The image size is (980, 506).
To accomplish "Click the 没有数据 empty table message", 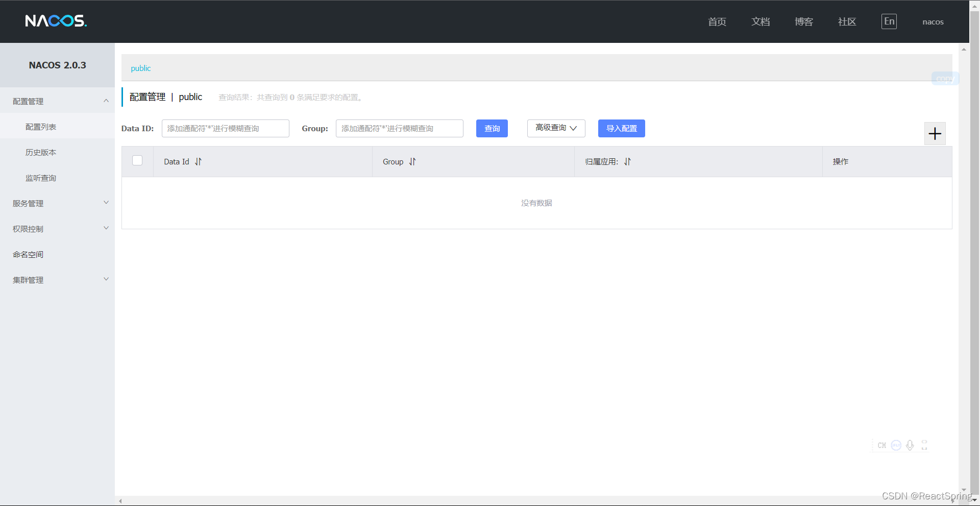I will coord(536,203).
